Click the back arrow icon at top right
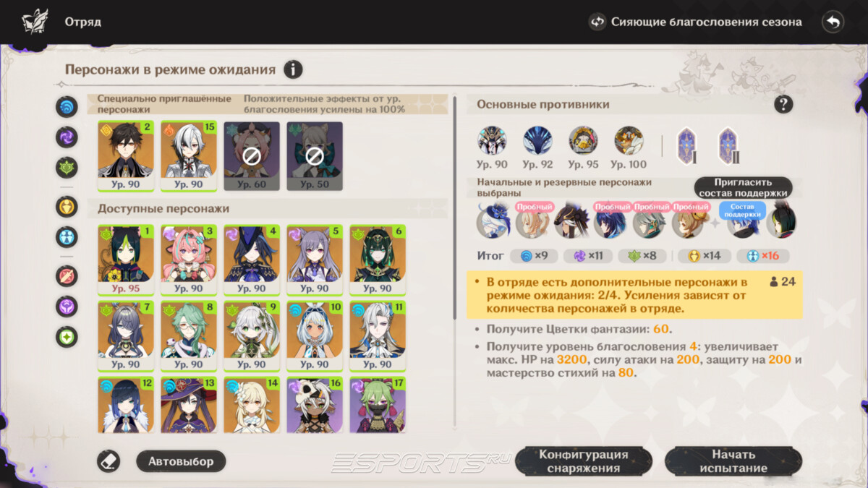868x488 pixels. point(833,22)
